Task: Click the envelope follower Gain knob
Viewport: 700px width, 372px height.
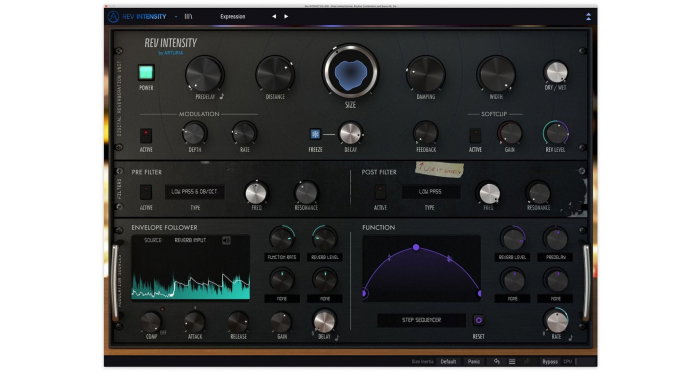Action: pos(281,322)
